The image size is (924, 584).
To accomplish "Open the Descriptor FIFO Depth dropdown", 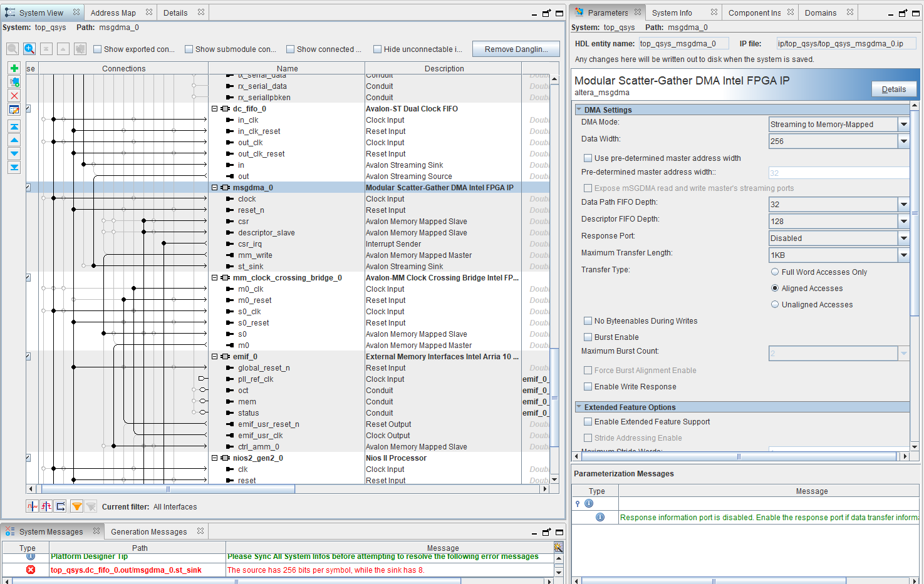I will point(903,222).
